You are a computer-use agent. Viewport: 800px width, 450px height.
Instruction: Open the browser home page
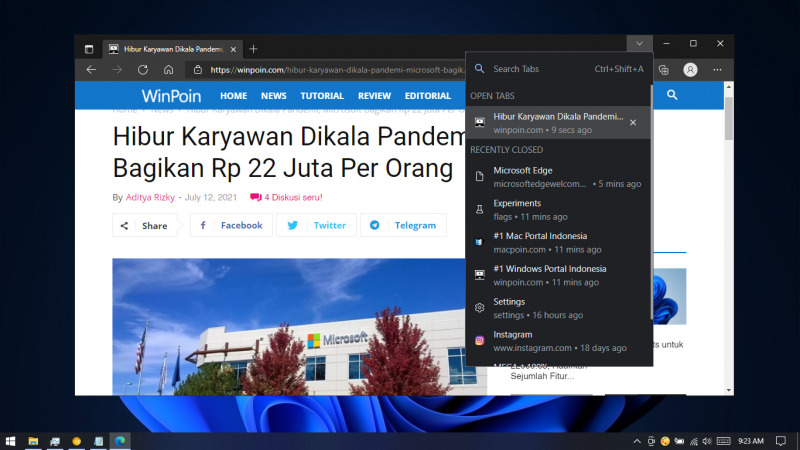168,70
